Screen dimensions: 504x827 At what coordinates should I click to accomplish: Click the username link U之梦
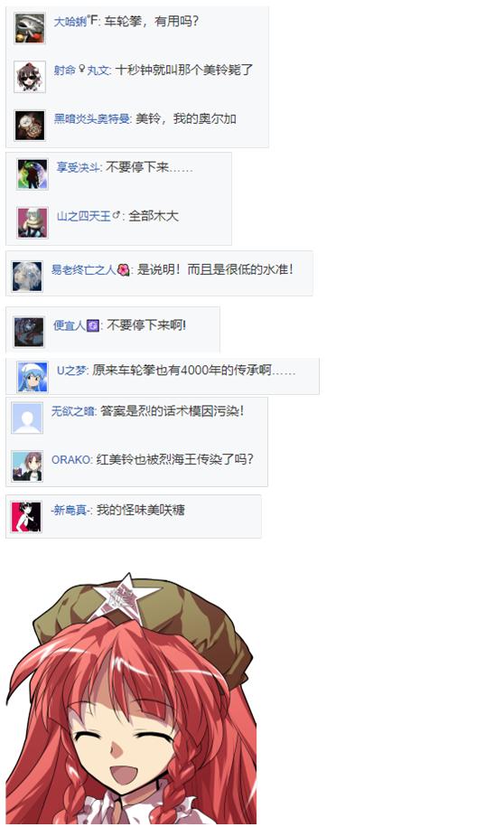[72, 371]
